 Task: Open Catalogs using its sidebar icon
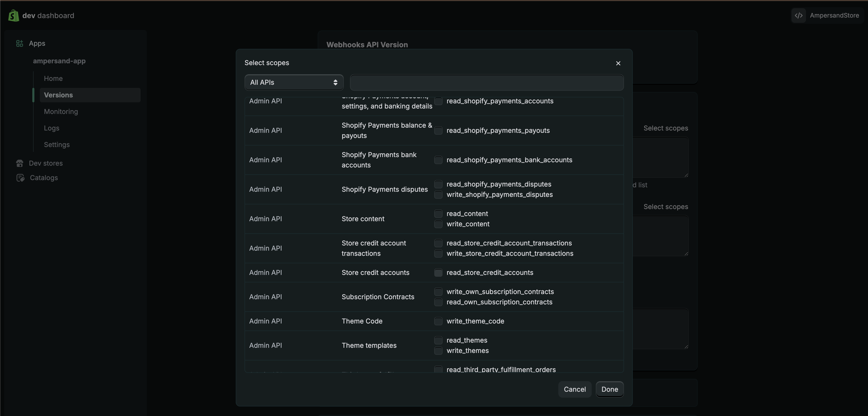pyautogui.click(x=20, y=178)
